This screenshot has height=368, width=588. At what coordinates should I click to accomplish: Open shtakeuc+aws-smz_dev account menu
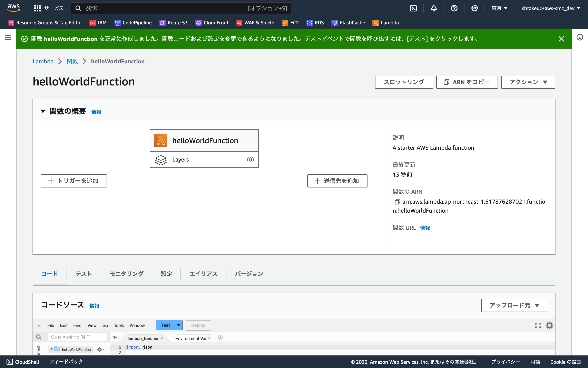(x=551, y=8)
